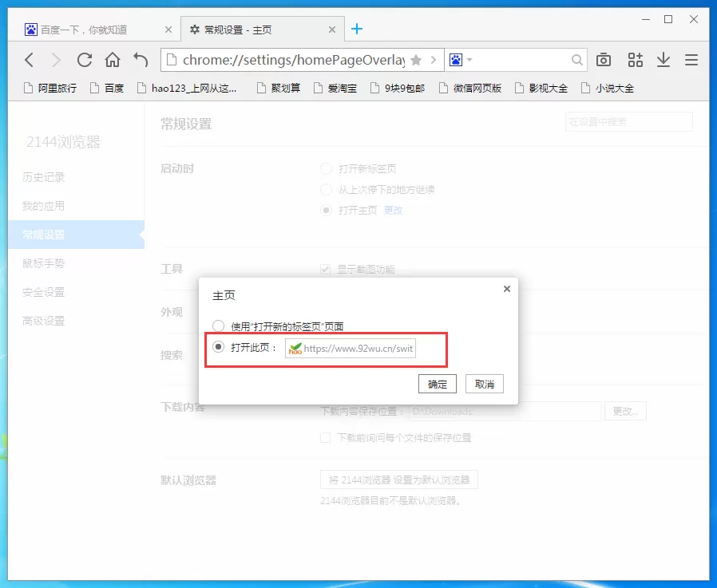Open 我的应用 in the sidebar
Viewport: 717px width, 588px height.
(43, 206)
